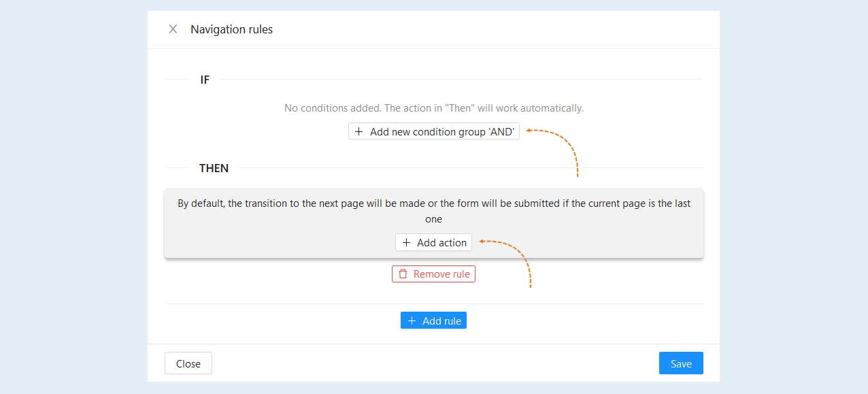Click the IF section heading
Screen dimensions: 868x394
pyautogui.click(x=205, y=80)
